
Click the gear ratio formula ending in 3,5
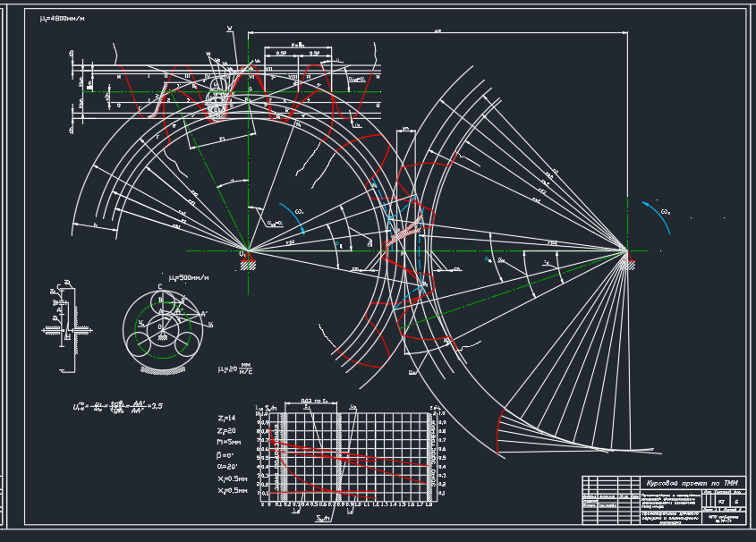pos(117,406)
